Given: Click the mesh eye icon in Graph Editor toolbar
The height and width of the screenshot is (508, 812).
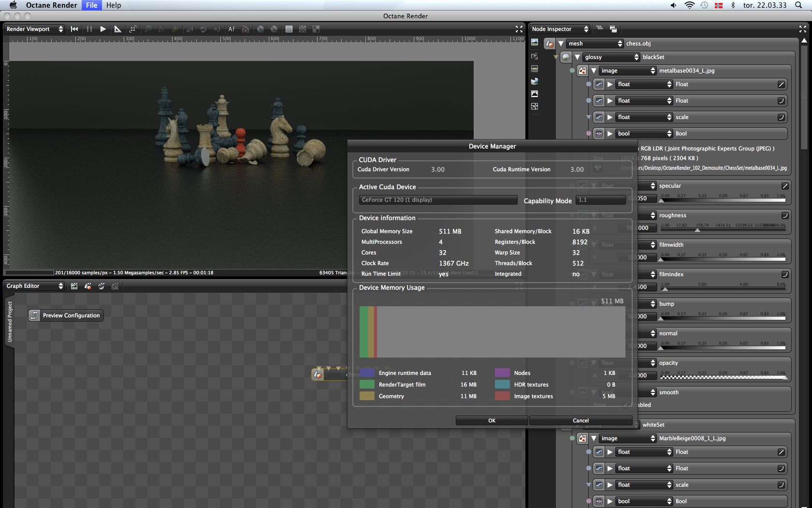Looking at the screenshot, I should (88, 286).
